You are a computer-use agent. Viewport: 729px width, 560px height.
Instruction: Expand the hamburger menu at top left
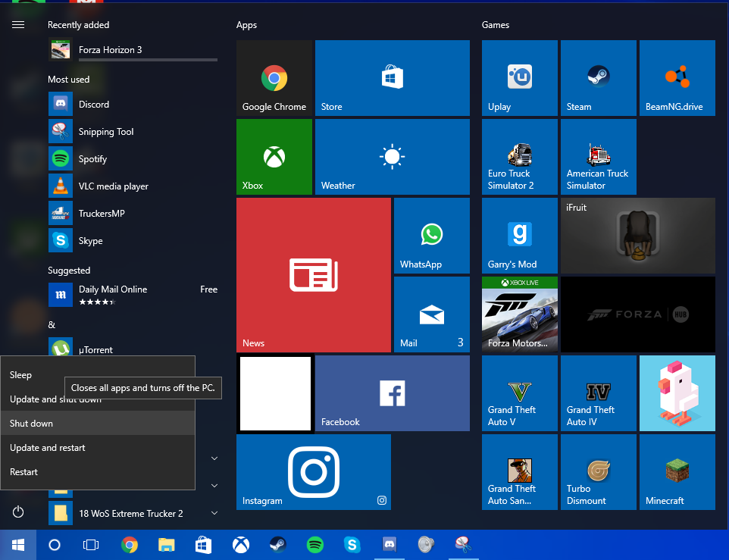pyautogui.click(x=18, y=24)
